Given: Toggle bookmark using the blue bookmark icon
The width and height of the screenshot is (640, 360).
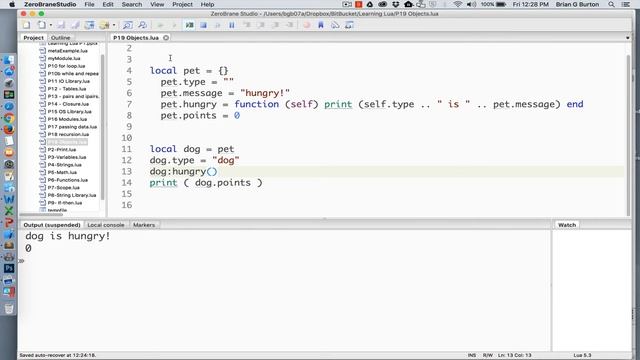Looking at the screenshot, I should pyautogui.click(x=321, y=25).
